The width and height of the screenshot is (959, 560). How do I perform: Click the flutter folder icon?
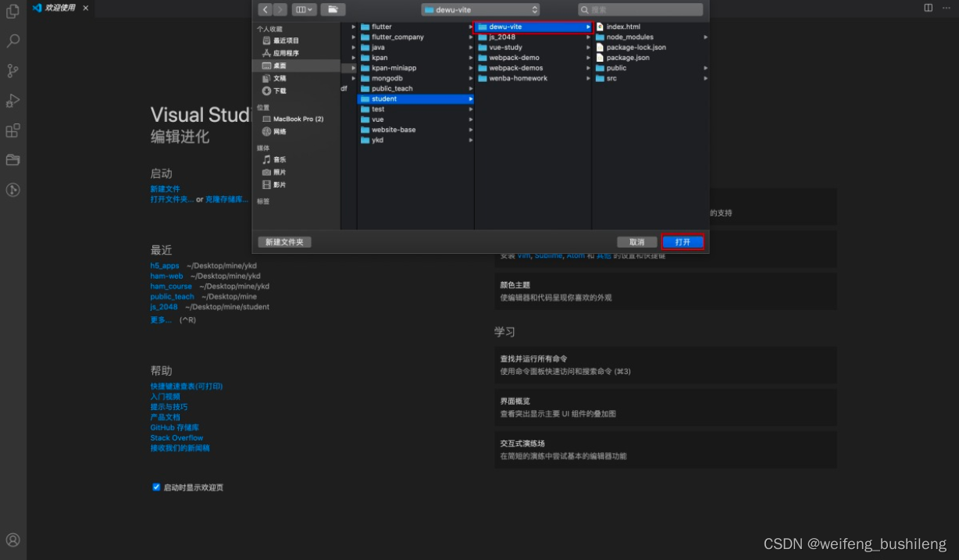click(x=365, y=27)
